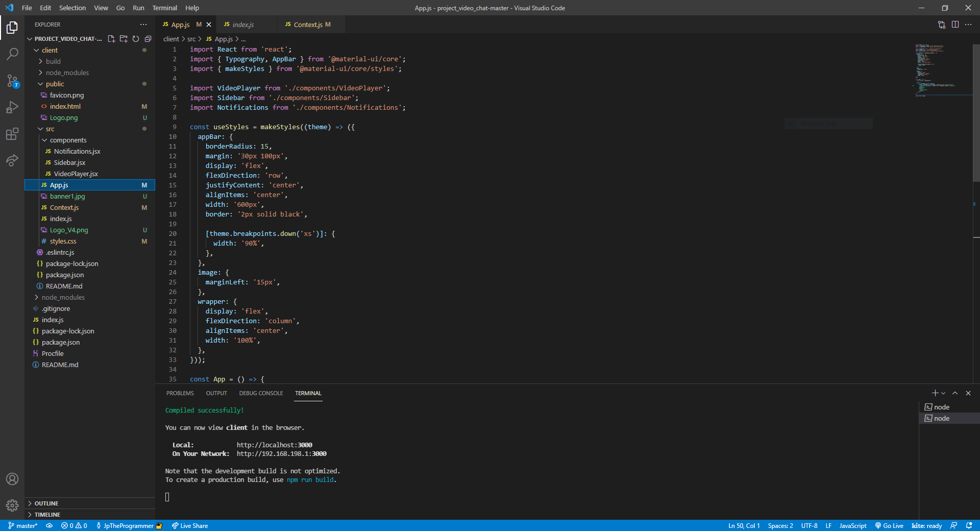Open the Help menu
The height and width of the screenshot is (531, 980).
click(x=192, y=8)
